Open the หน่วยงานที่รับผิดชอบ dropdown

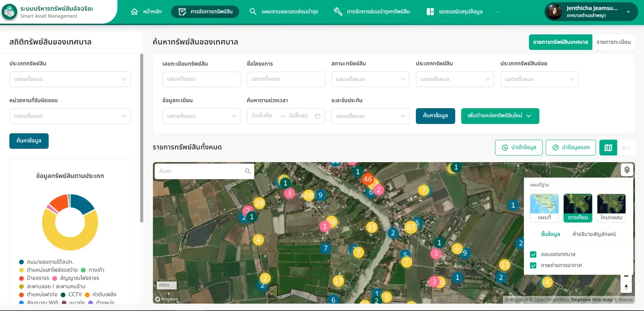click(x=70, y=116)
